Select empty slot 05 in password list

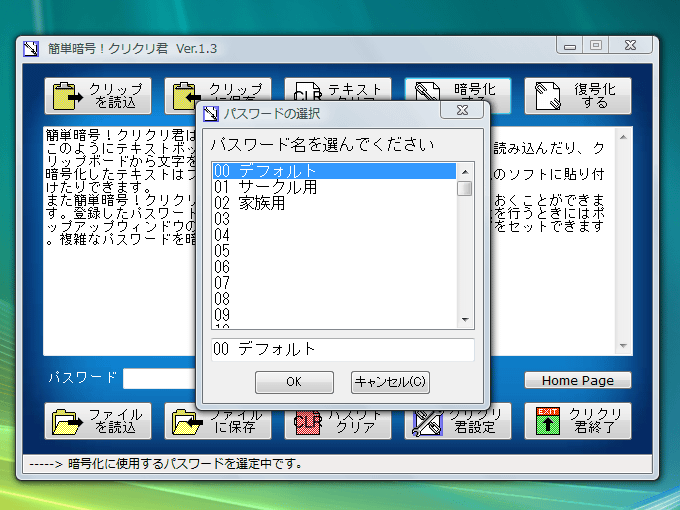pyautogui.click(x=334, y=251)
